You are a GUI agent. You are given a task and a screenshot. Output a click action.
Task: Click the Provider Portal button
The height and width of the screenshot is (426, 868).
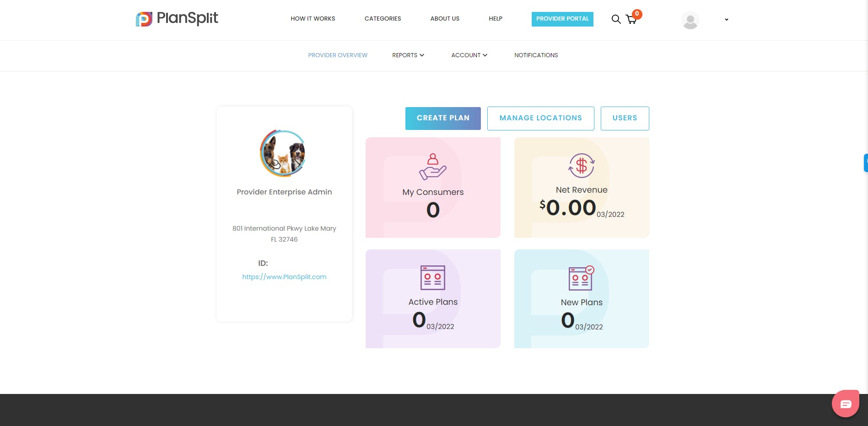[562, 19]
